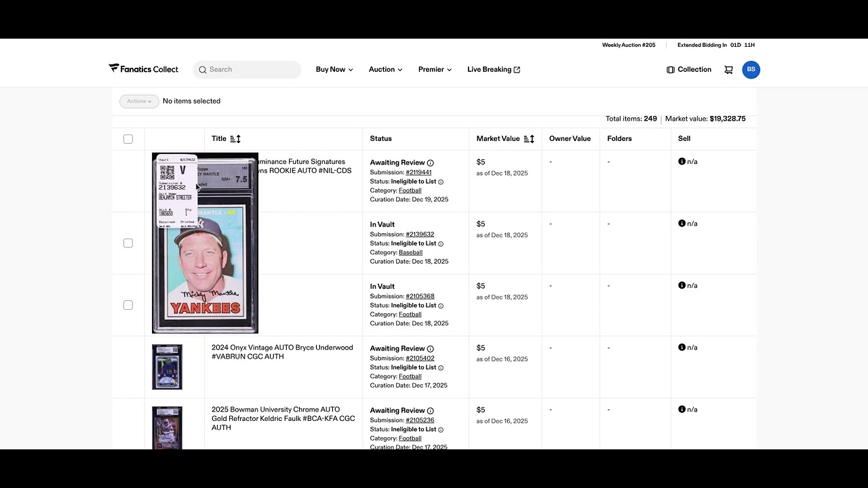Click the title "2025 Bowman University Chrome AUTO"
The width and height of the screenshot is (868, 488).
283,419
